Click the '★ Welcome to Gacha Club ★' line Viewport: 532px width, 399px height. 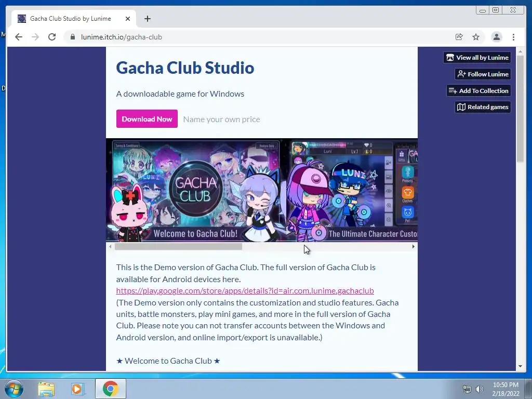168,361
